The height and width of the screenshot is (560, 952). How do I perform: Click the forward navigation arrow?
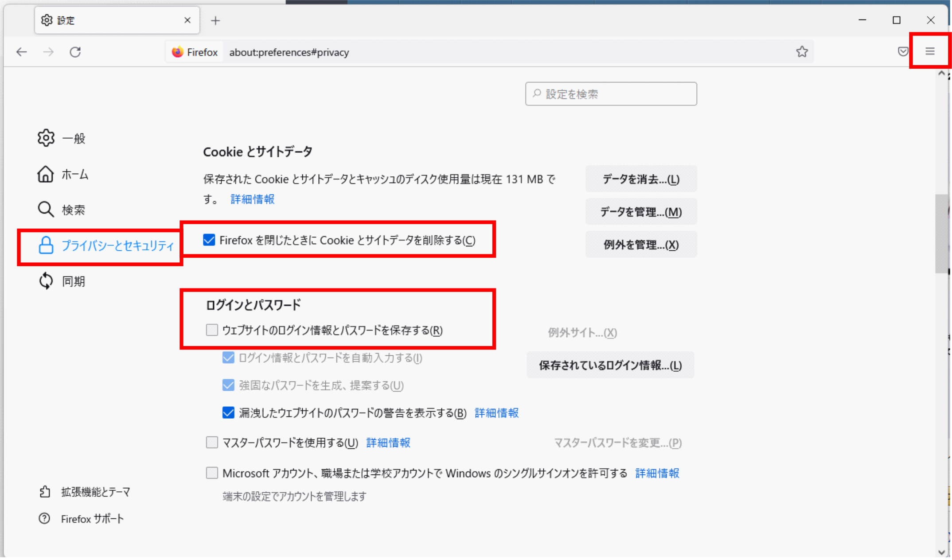click(48, 52)
